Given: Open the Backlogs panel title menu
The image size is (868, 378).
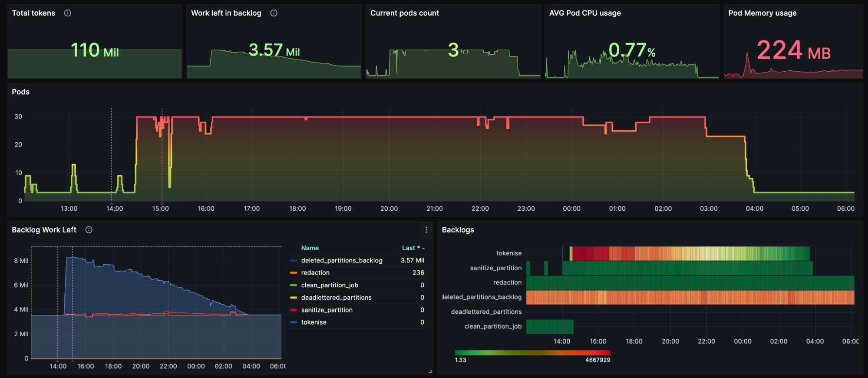Looking at the screenshot, I should pyautogui.click(x=458, y=230).
